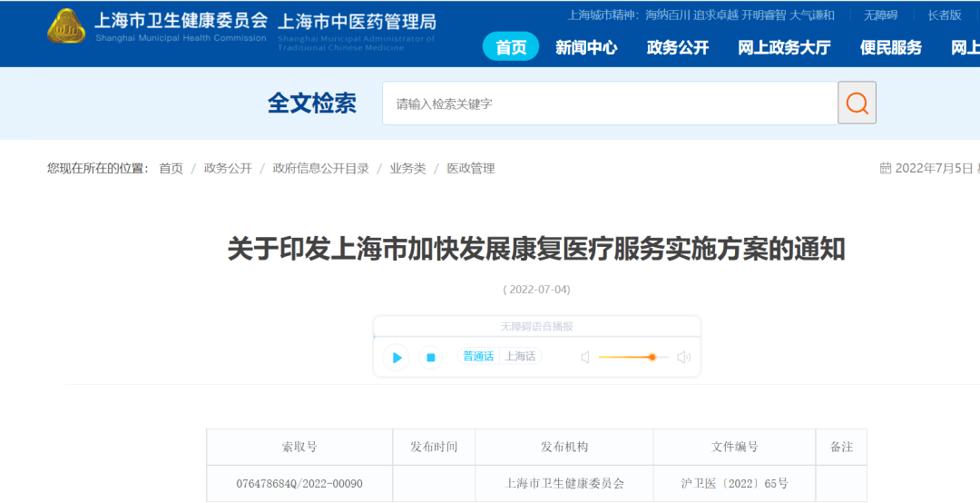Click the calendar icon beside the date
980x503 pixels.
(x=885, y=168)
